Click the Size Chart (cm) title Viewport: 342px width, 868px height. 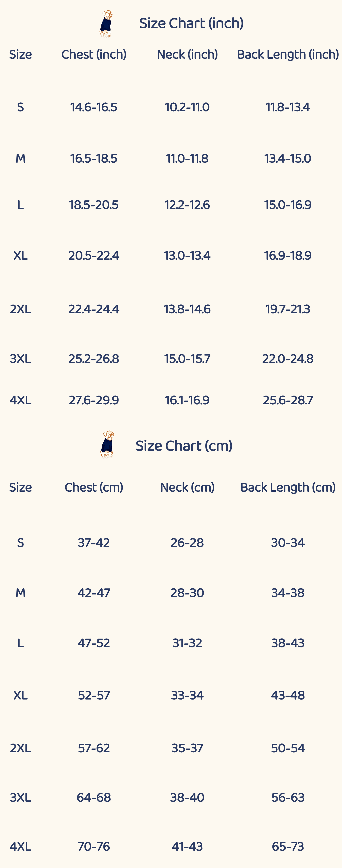pyautogui.click(x=184, y=446)
